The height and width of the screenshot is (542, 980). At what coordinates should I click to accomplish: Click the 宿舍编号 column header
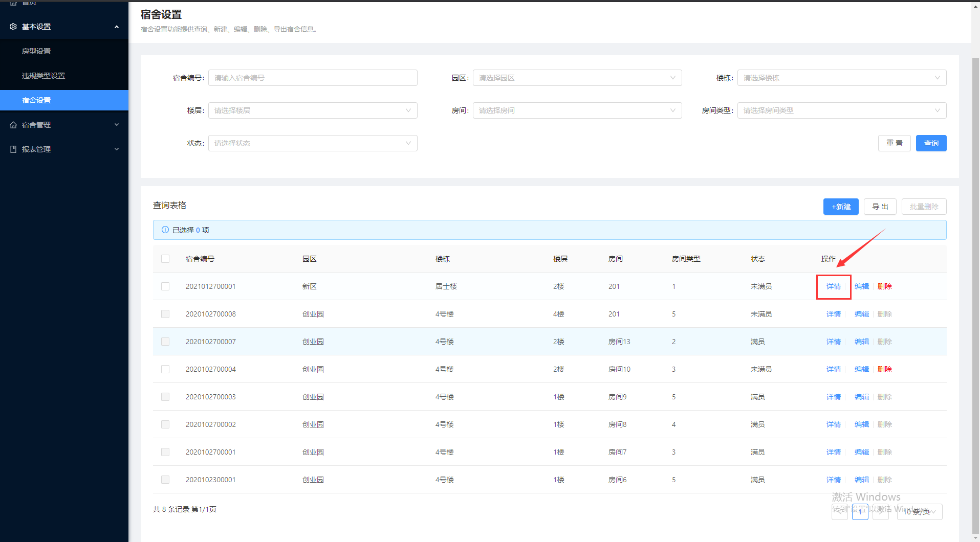click(x=200, y=259)
